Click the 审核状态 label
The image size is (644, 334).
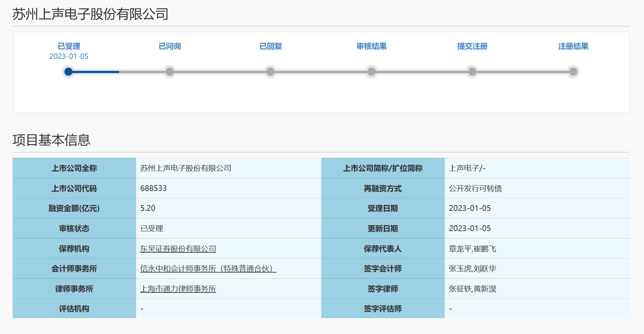74,229
